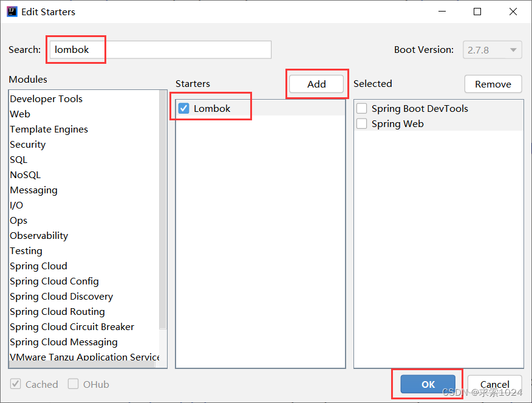Image resolution: width=532 pixels, height=403 pixels.
Task: Toggle the Cached checkbox
Action: [16, 384]
